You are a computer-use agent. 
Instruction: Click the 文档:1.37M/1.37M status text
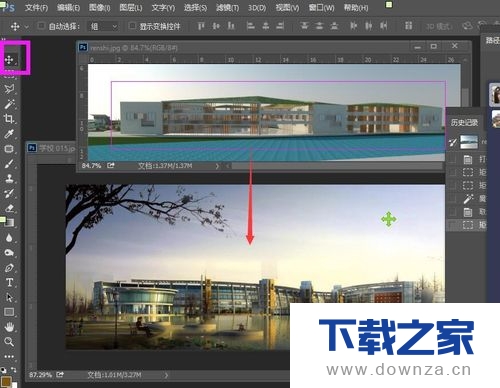coord(165,165)
